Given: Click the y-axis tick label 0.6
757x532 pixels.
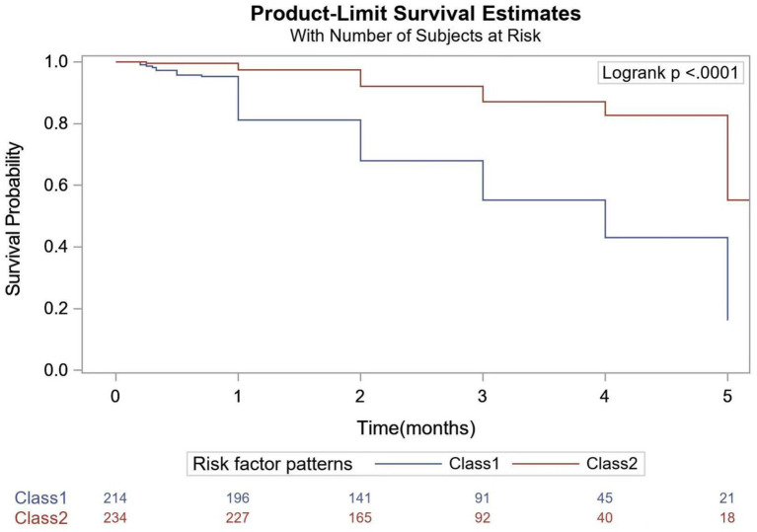Looking at the screenshot, I should [x=56, y=186].
